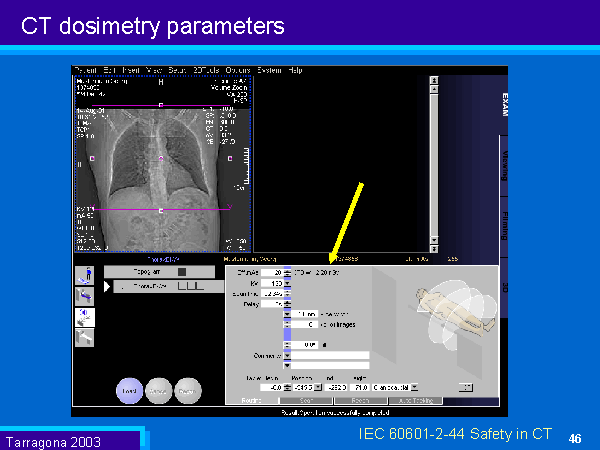Open the System menu
Screen dimensions: 600x450
268,70
